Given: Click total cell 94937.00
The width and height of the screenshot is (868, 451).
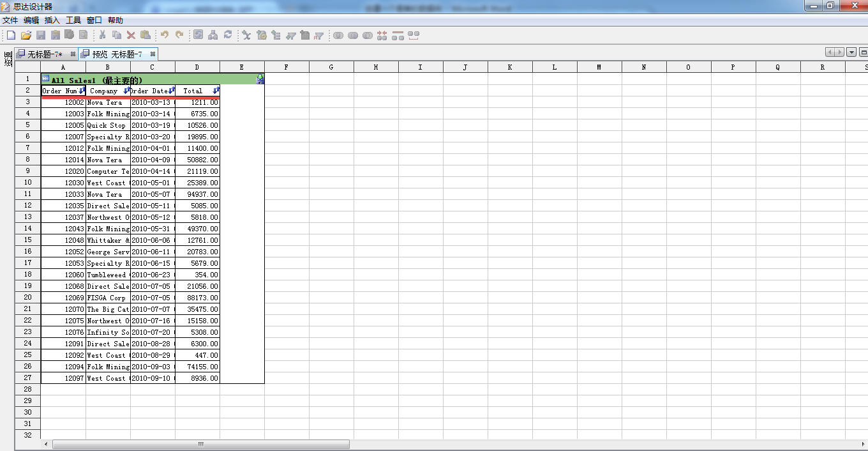Looking at the screenshot, I should point(197,194).
